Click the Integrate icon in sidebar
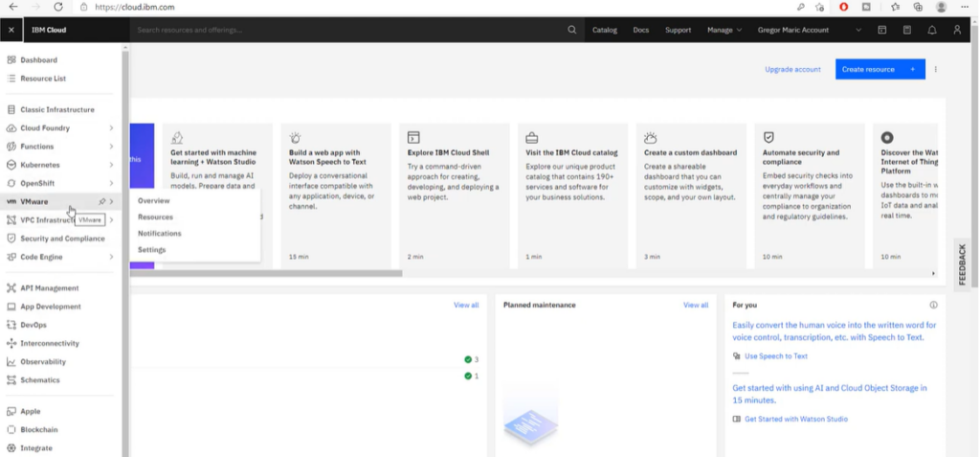The height and width of the screenshot is (457, 980). click(x=11, y=448)
